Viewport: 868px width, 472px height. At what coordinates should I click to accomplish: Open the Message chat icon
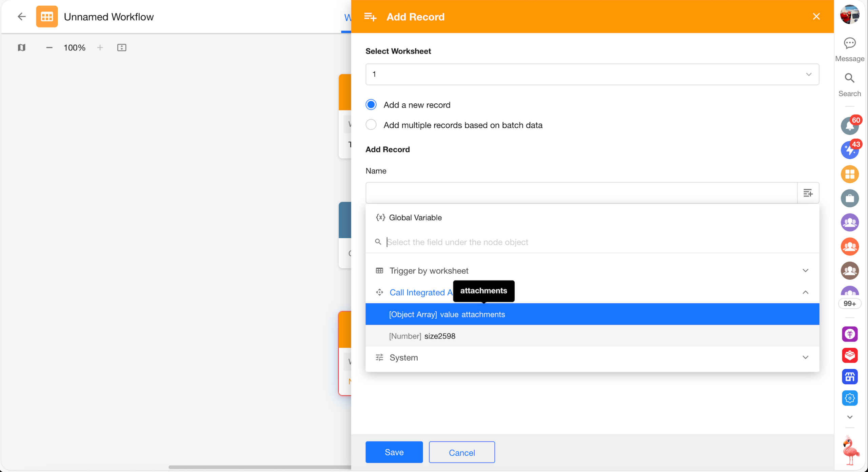tap(849, 43)
